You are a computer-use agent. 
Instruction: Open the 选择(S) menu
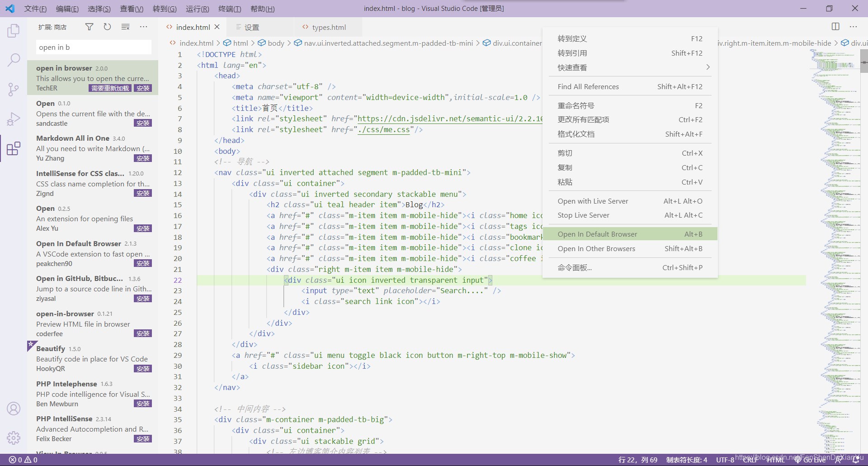coord(99,9)
